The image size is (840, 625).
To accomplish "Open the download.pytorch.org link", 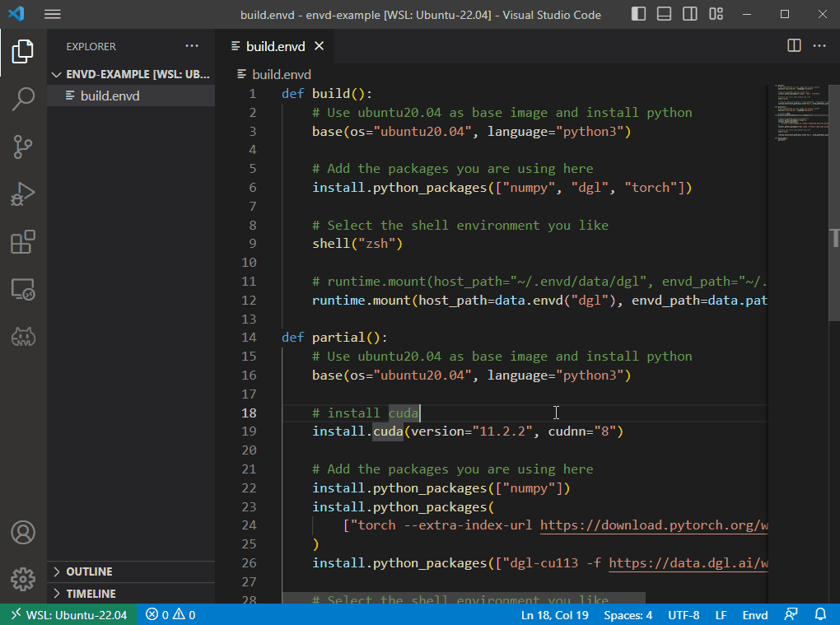I will [x=654, y=525].
